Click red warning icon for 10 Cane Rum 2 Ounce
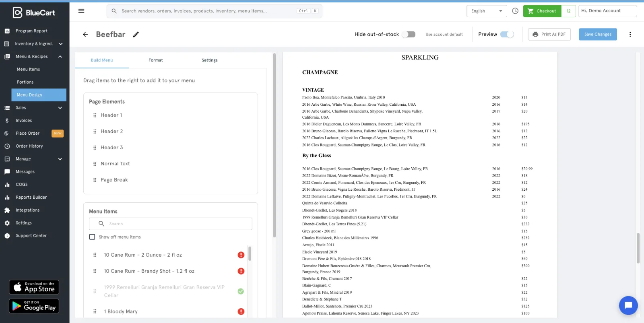644x323 pixels. coord(241,255)
